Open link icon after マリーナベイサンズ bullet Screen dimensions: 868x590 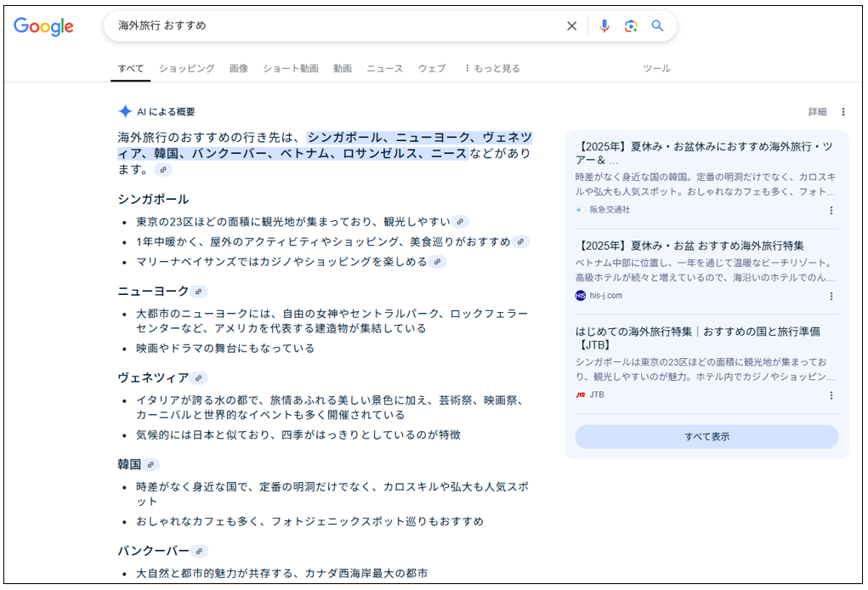pos(437,262)
